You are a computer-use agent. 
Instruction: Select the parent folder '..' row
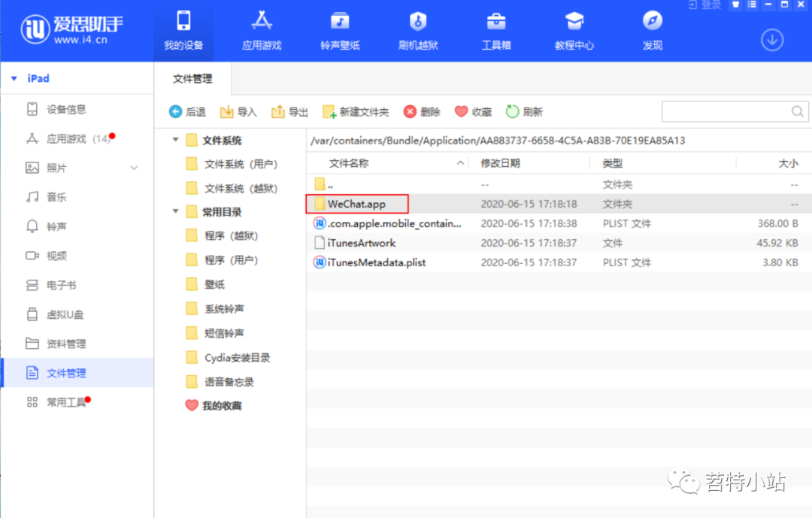click(559, 184)
